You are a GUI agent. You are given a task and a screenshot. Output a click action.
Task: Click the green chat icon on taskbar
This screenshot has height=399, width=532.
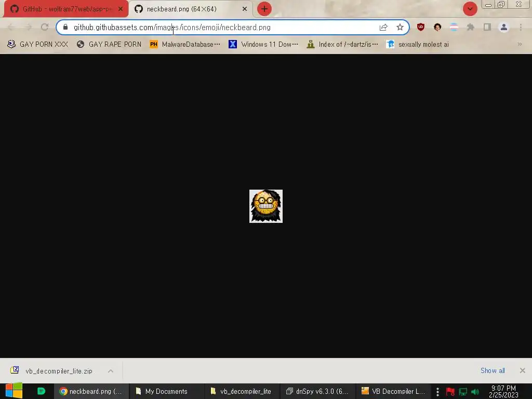pyautogui.click(x=41, y=391)
